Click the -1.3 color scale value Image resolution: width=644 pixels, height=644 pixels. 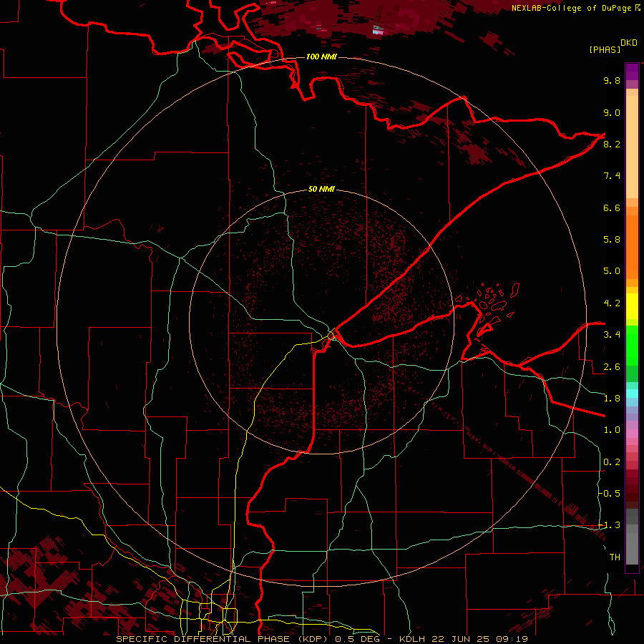[610, 525]
